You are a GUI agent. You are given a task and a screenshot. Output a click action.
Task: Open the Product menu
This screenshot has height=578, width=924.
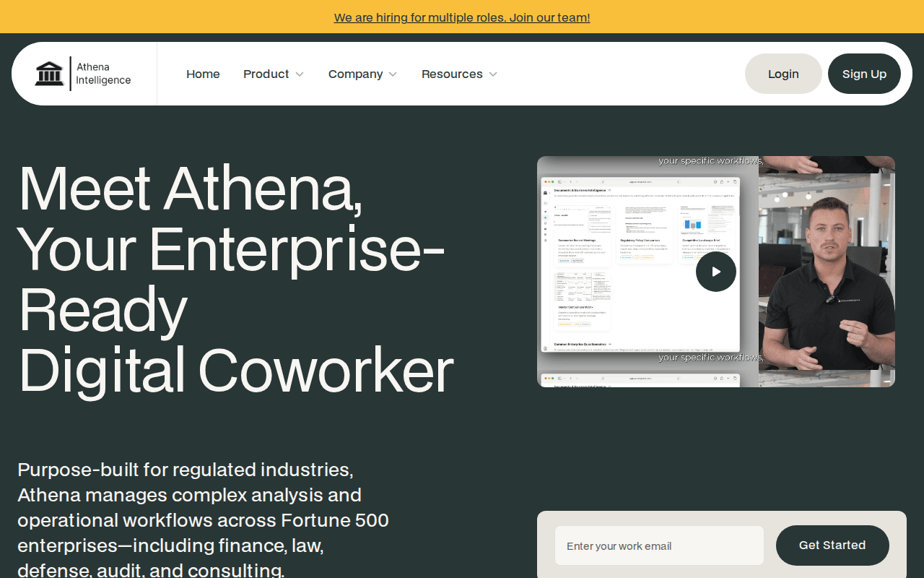(266, 74)
